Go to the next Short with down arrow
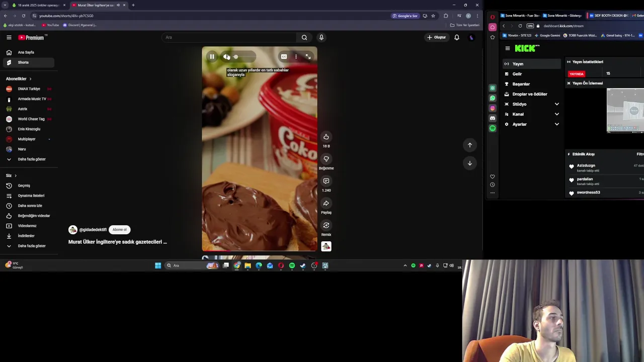644x362 pixels. coord(470,163)
